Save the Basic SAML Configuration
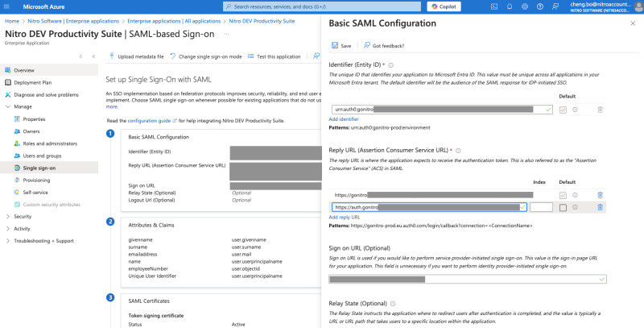The width and height of the screenshot is (644, 328). tap(341, 46)
